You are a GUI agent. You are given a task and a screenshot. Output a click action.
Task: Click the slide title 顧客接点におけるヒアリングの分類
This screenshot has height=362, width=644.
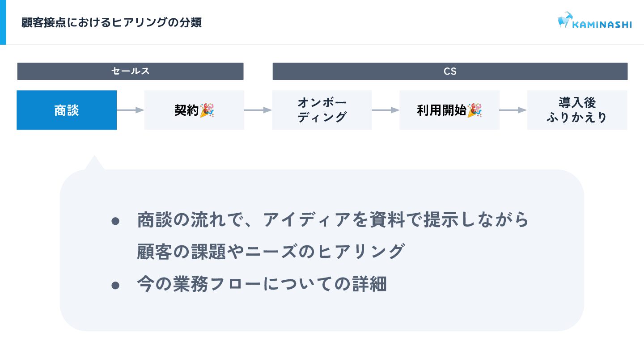tap(112, 23)
